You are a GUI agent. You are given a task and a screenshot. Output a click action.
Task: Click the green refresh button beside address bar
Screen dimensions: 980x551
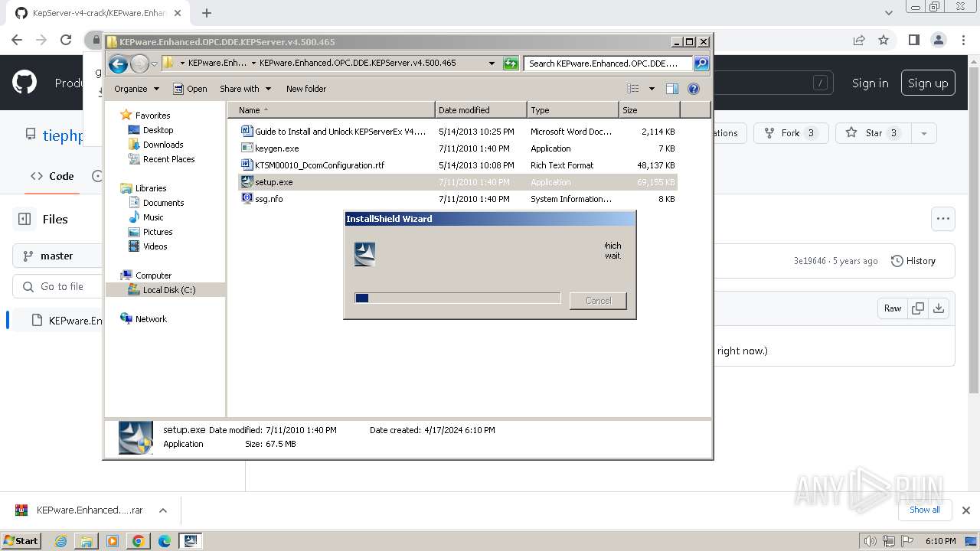(x=511, y=64)
